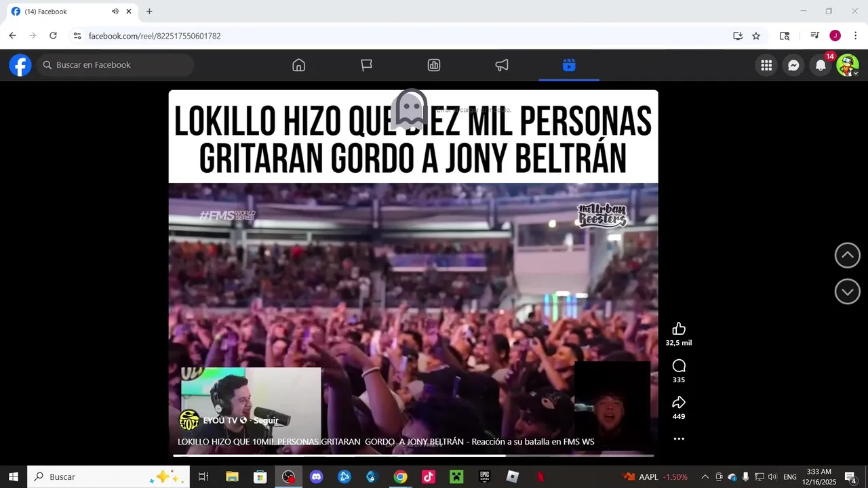The image size is (868, 488).
Task: Click the Buscar en Facebook search field
Action: click(116, 65)
